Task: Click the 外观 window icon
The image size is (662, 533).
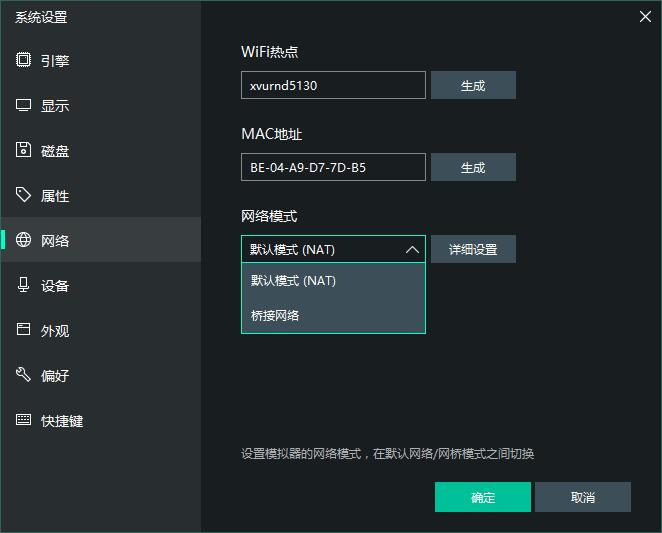Action: [24, 330]
